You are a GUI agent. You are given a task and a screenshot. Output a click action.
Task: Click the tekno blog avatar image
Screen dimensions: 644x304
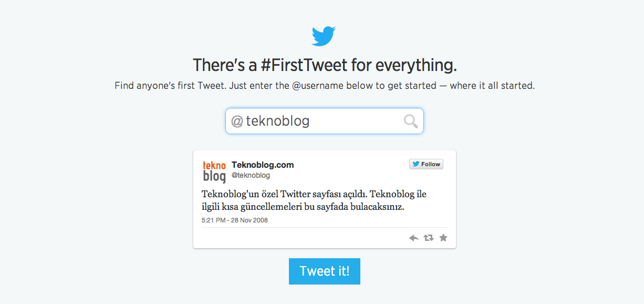[x=214, y=171]
